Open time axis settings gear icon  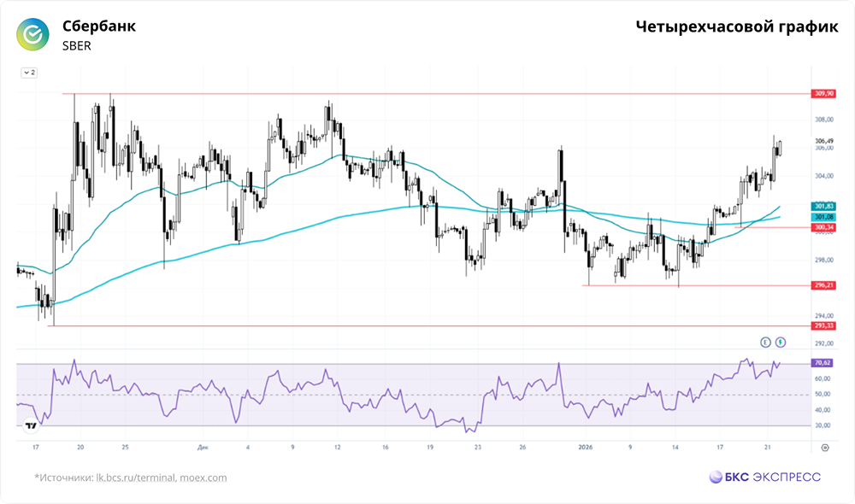pyautogui.click(x=825, y=448)
